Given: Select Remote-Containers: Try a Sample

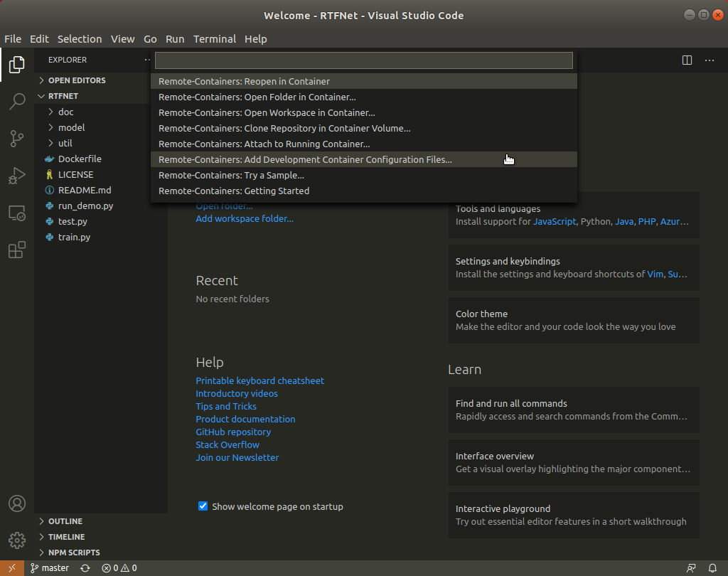Looking at the screenshot, I should (x=364, y=176).
